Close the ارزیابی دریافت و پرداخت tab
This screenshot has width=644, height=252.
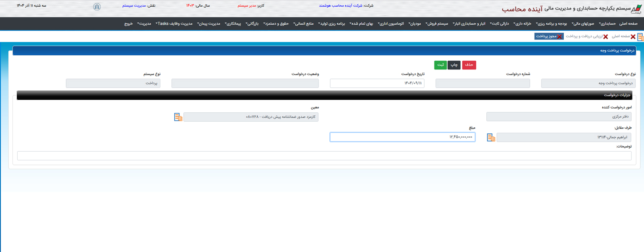pyautogui.click(x=605, y=36)
